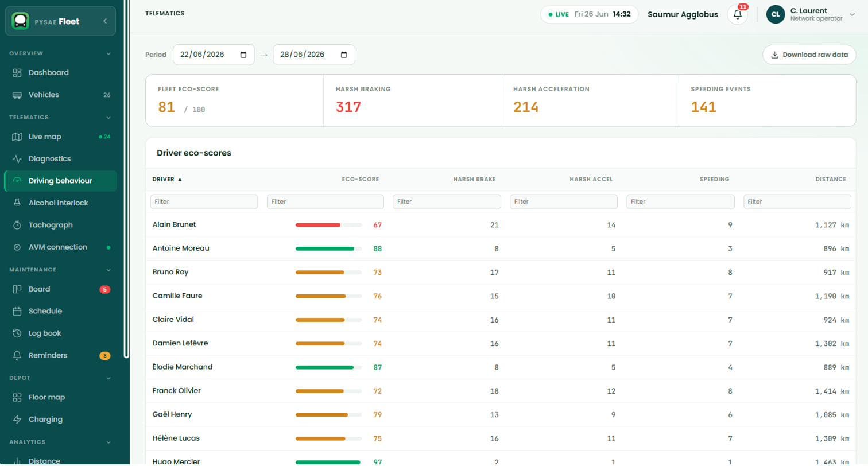This screenshot has height=466, width=868.
Task: Go to Diagnostics
Action: coord(60,159)
